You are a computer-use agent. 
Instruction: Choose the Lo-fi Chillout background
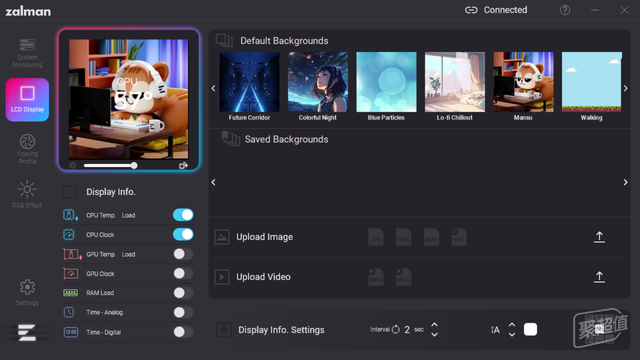pyautogui.click(x=455, y=82)
